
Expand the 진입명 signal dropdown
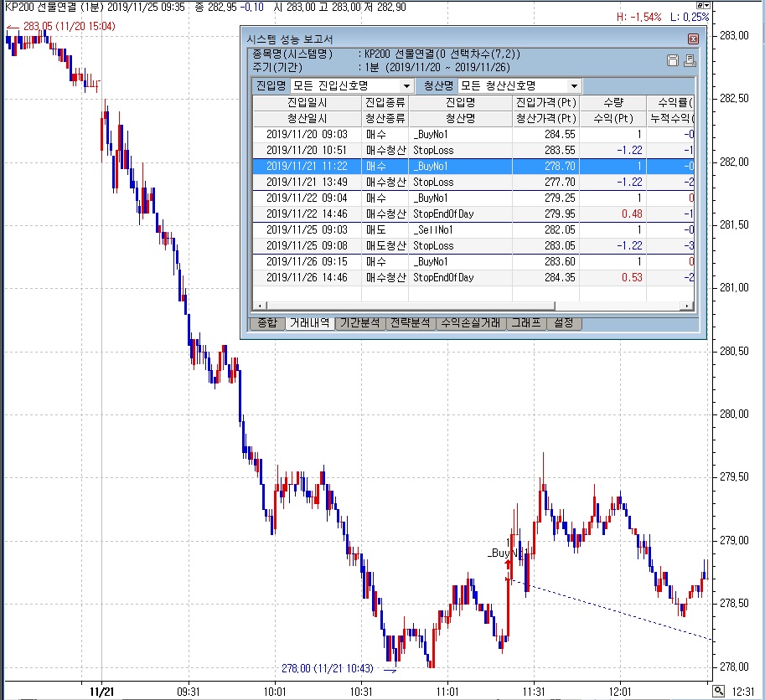pyautogui.click(x=406, y=86)
